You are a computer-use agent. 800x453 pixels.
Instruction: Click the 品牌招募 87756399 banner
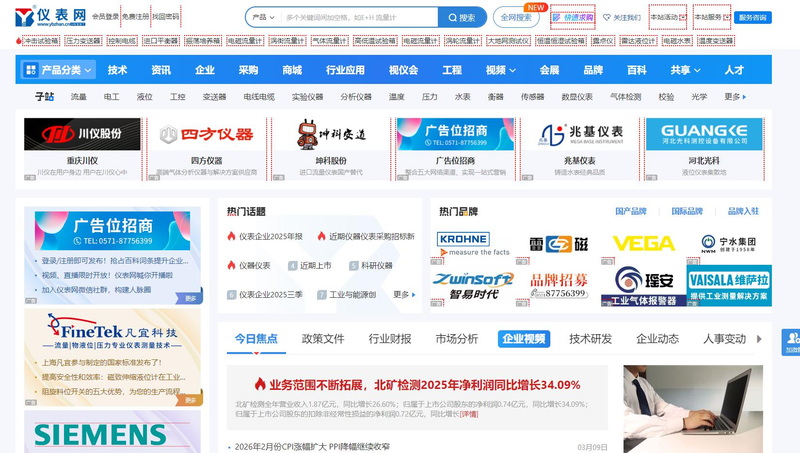pos(559,286)
